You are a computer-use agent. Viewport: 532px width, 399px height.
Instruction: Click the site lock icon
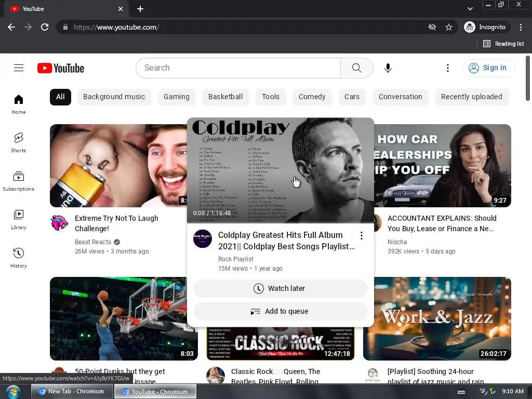65,27
